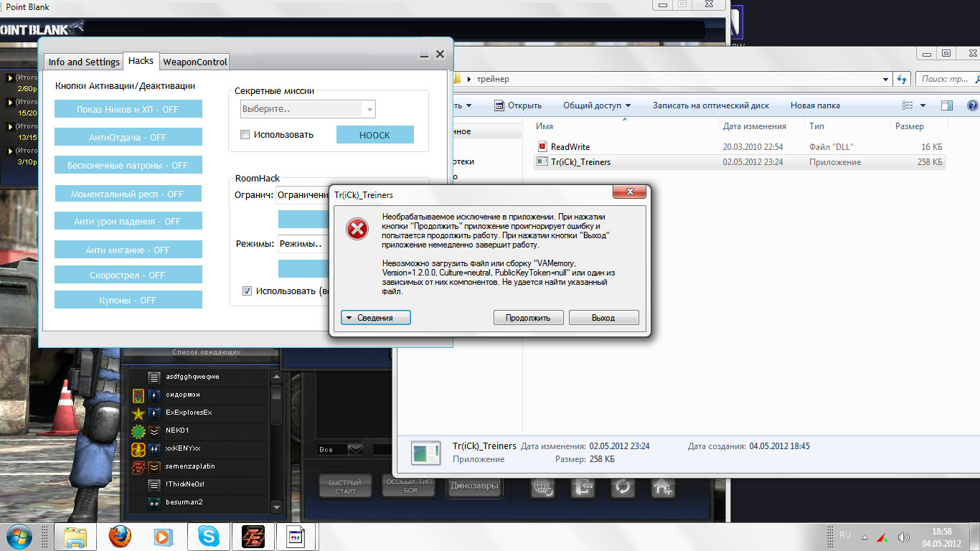Expand Сведения details in the error dialog
Screen dimensions: 980x551
click(x=376, y=317)
